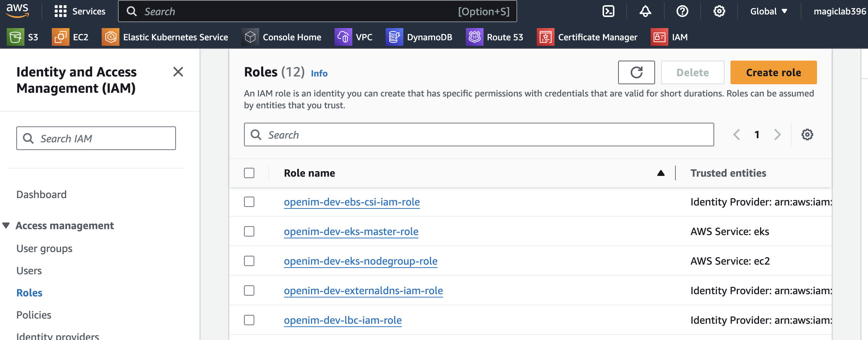Image resolution: width=868 pixels, height=340 pixels.
Task: Click the Elastic Kubernetes Service shortcut icon
Action: click(x=111, y=37)
